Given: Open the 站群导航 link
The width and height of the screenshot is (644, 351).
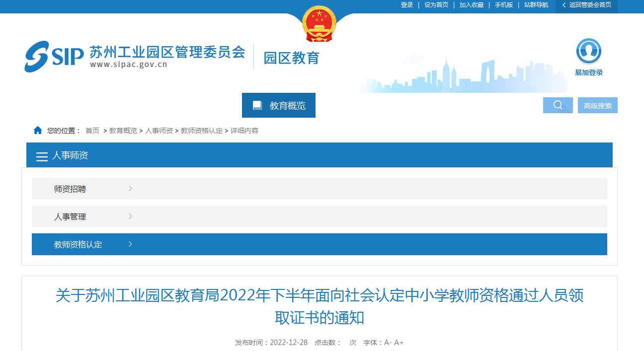Looking at the screenshot, I should [x=536, y=5].
